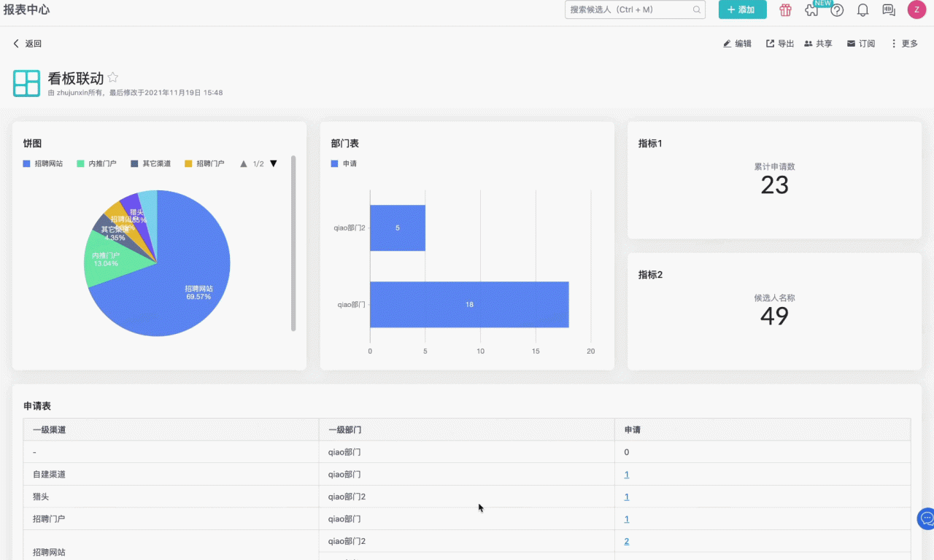Click the back arrow icon
934x560 pixels.
(x=16, y=44)
